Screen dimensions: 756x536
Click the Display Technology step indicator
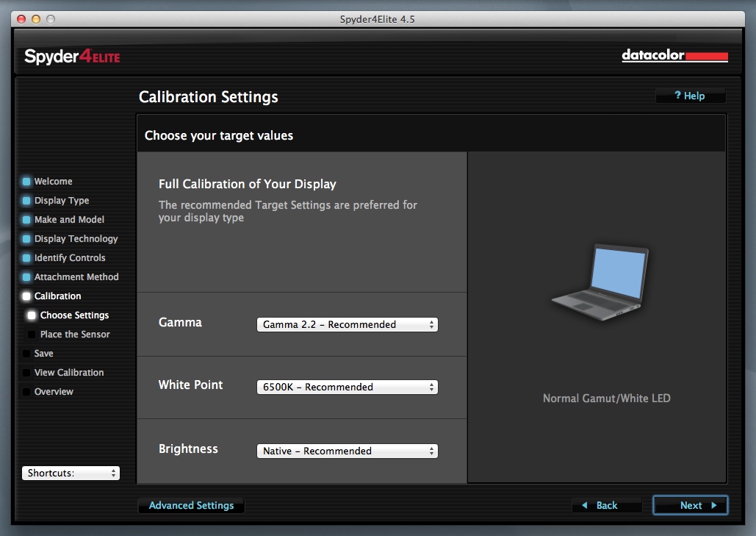point(26,239)
